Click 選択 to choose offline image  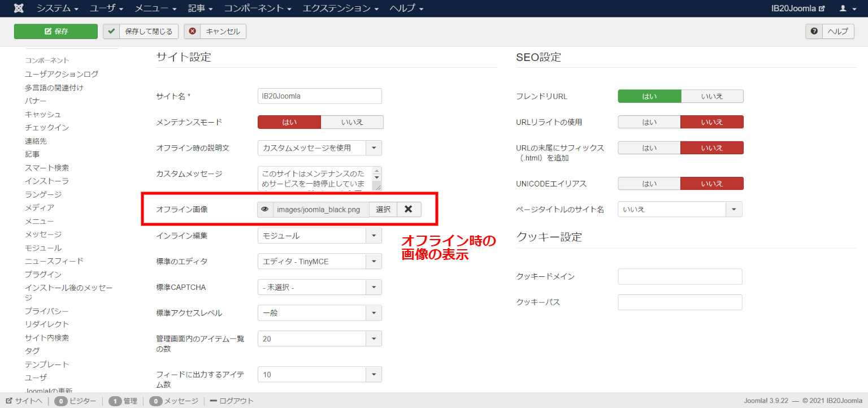point(383,210)
